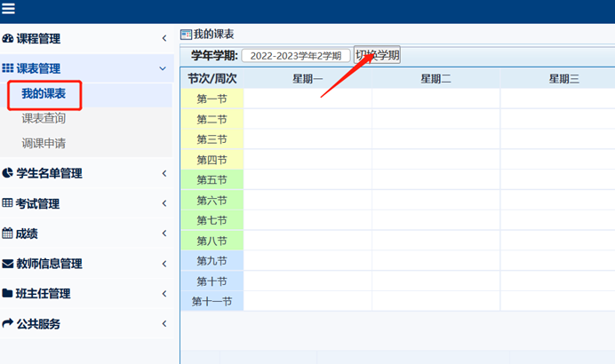Open 调课申请 submenu item
The width and height of the screenshot is (615, 364).
(44, 144)
